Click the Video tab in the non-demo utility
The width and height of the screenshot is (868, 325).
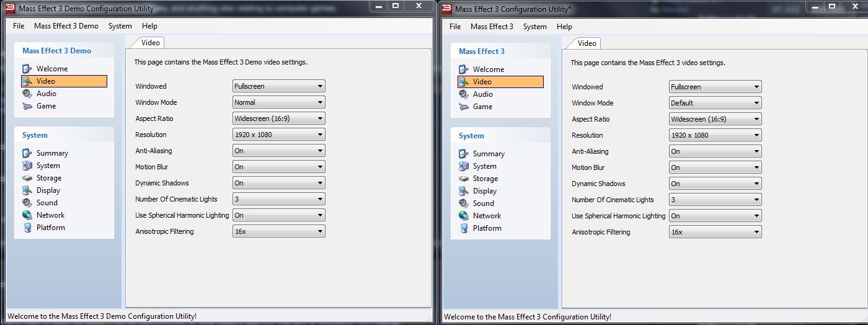[587, 43]
